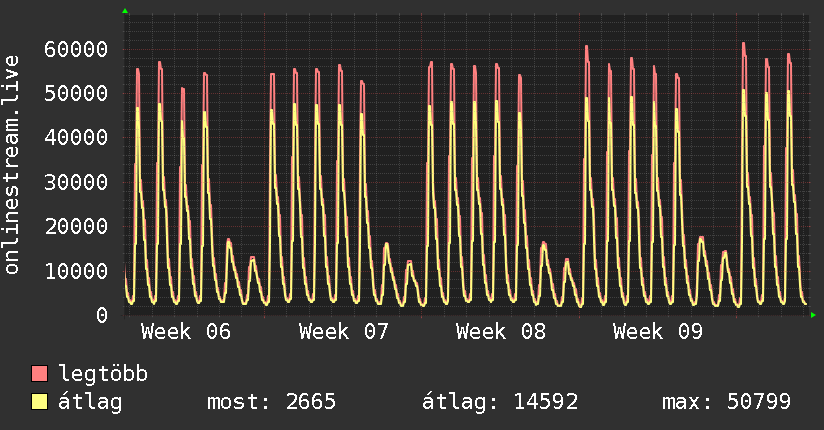The height and width of the screenshot is (430, 824).
Task: Click the yellow átlag legend swatch
Action: point(40,402)
